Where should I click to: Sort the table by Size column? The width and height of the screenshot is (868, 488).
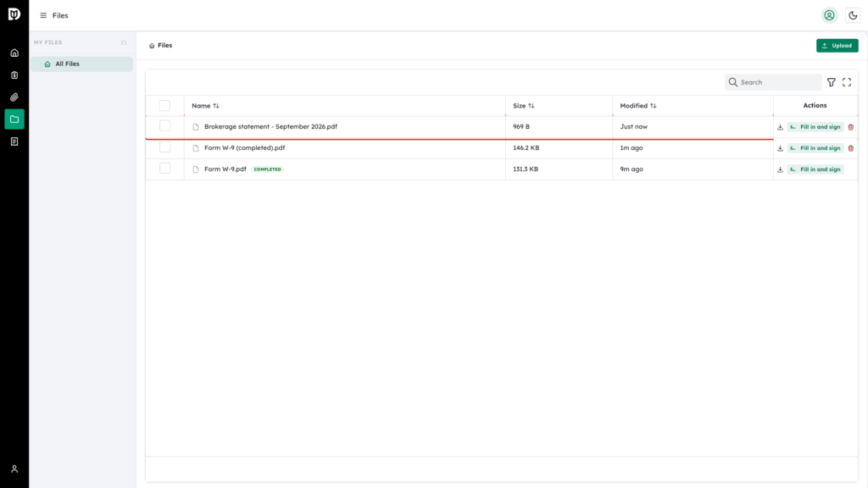coord(524,106)
